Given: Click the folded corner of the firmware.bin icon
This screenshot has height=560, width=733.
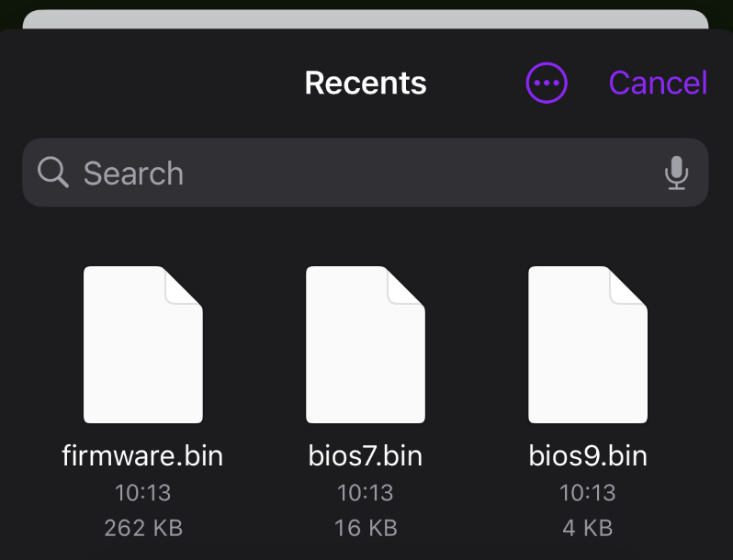Looking at the screenshot, I should coord(185,285).
